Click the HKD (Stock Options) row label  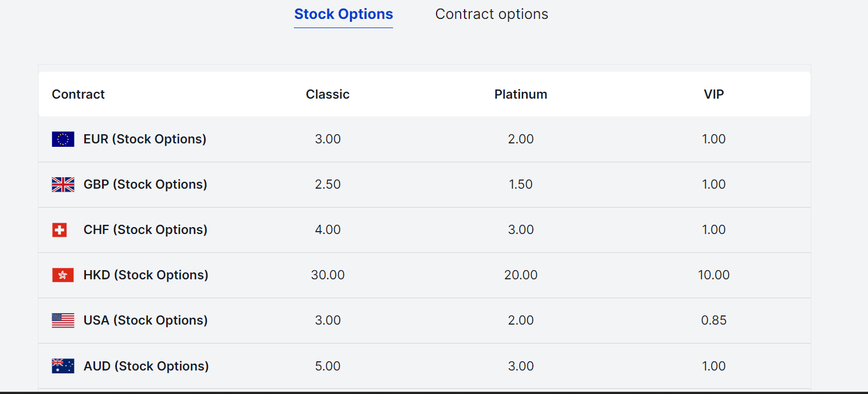tap(146, 275)
